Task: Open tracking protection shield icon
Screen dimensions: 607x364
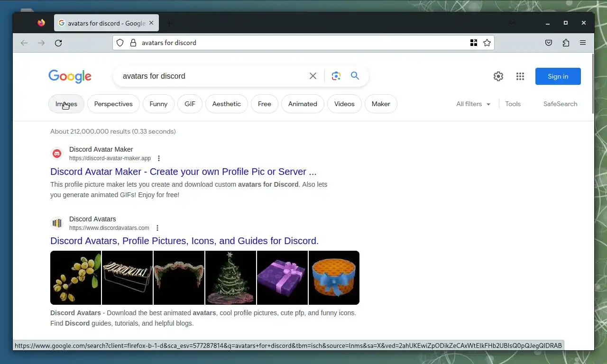Action: (120, 43)
